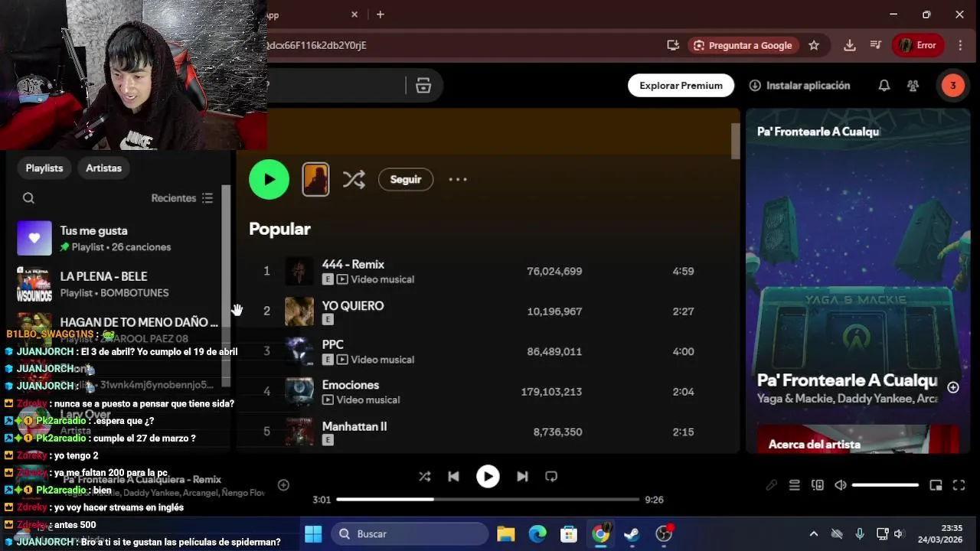
Task: Add right panel song with plus circle
Action: 953,388
